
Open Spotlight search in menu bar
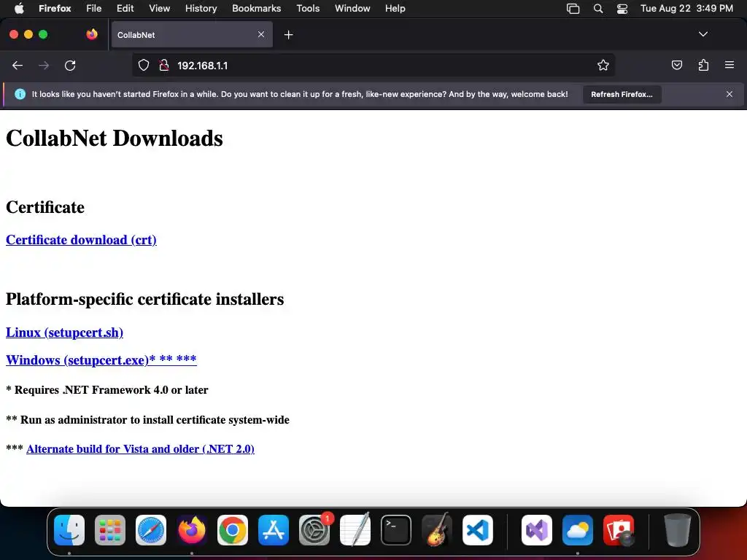598,9
